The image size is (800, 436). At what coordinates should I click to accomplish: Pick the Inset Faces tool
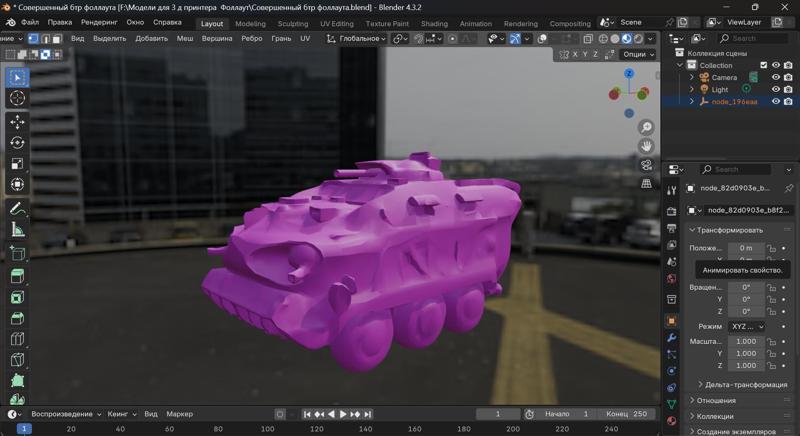pyautogui.click(x=17, y=297)
